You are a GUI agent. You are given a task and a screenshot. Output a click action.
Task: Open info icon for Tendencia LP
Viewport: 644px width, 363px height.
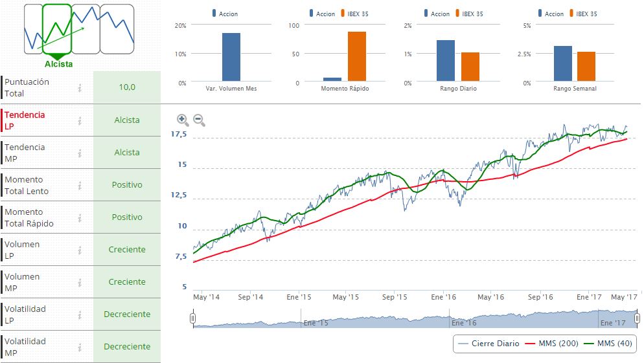[80, 120]
